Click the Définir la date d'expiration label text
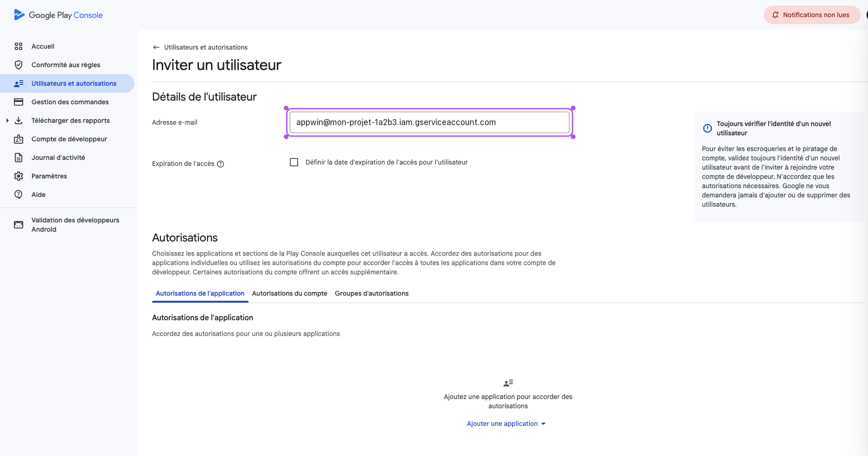 [x=387, y=162]
